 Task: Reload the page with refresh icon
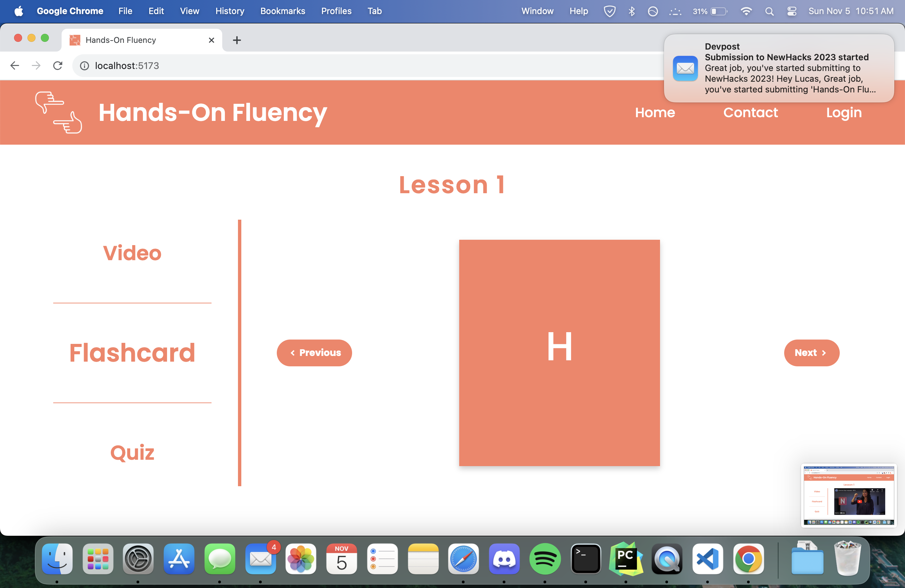click(x=58, y=66)
